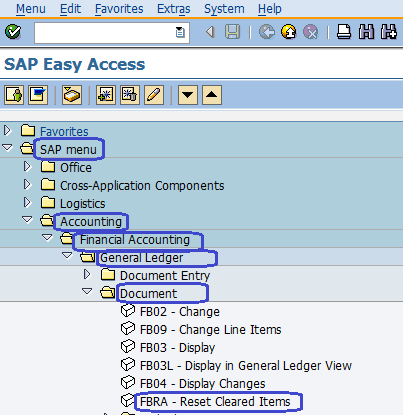Viewport: 404px width, 415px height.
Task: Click the Move Favorites Down arrow
Action: point(188,95)
